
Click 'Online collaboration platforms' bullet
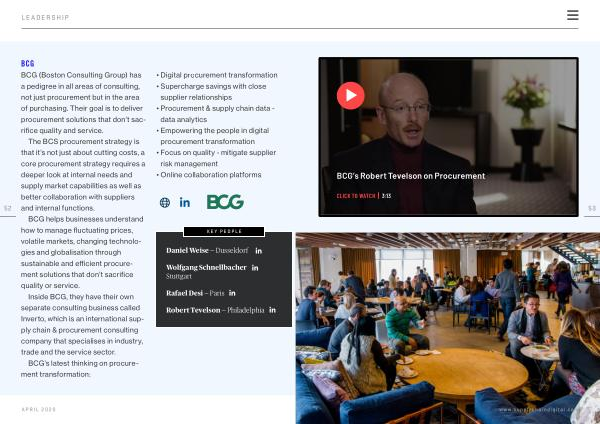[x=209, y=175]
